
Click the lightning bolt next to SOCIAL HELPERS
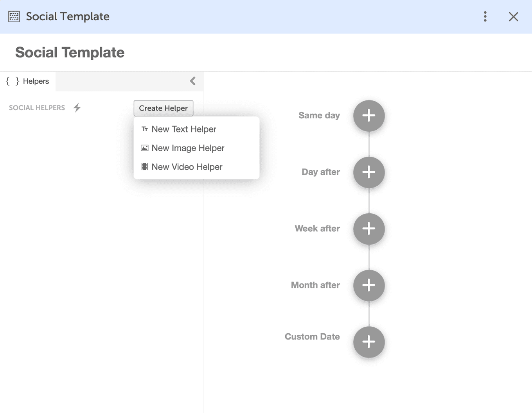tap(77, 107)
